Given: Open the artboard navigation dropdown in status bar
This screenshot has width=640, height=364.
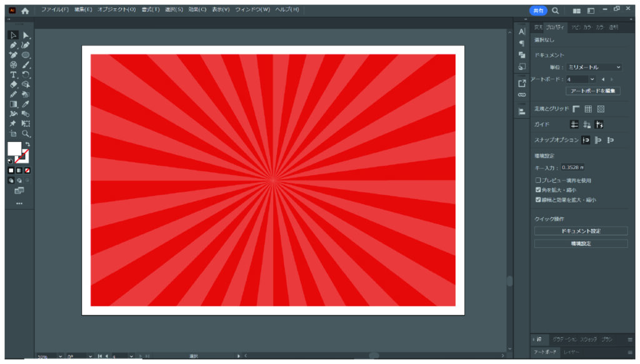Looking at the screenshot, I should (x=131, y=357).
